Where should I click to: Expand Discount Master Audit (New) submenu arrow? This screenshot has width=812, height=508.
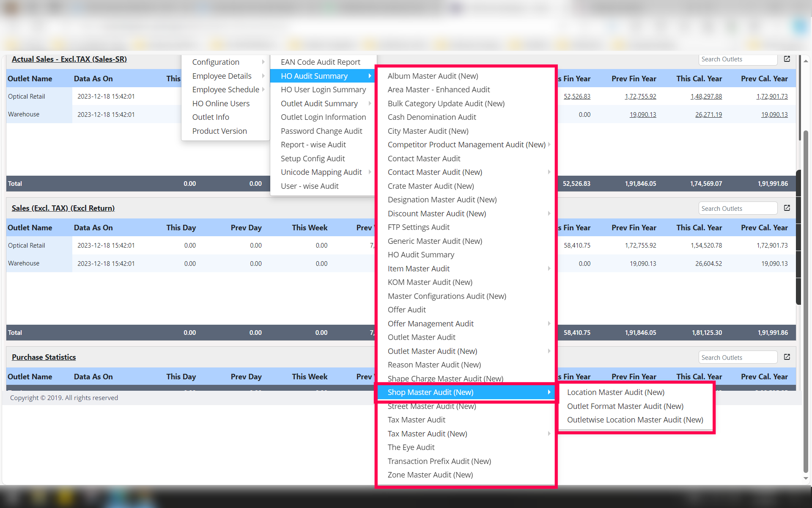[549, 214]
